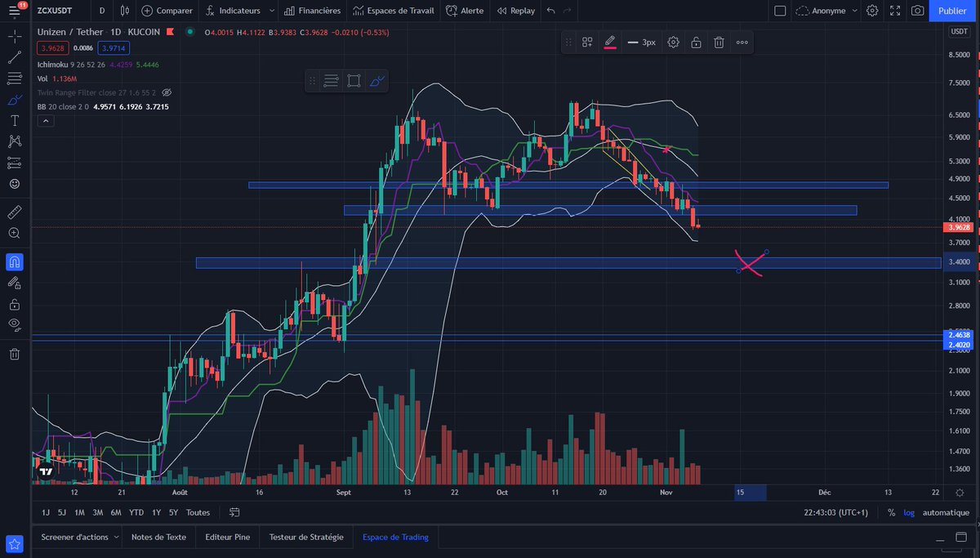Open the Fibonacci retracement tools

coord(15,78)
